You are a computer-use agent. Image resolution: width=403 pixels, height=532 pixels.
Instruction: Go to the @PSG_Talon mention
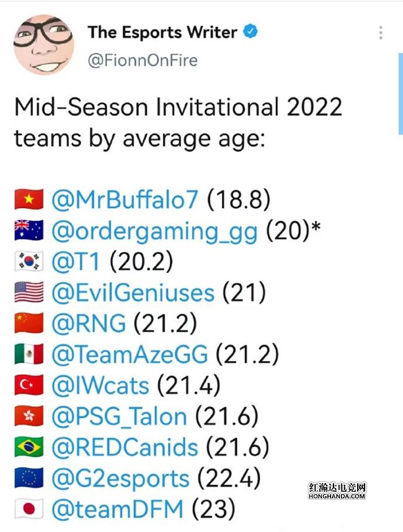119,416
